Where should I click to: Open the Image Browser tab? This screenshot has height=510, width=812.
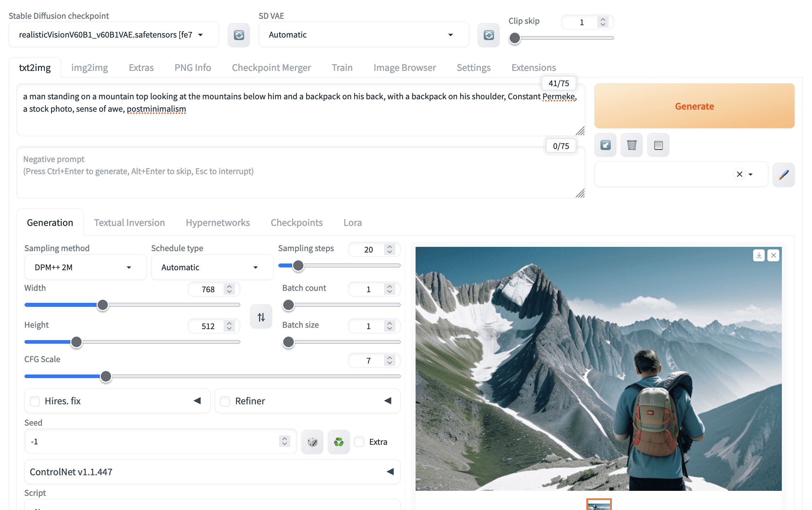point(405,67)
